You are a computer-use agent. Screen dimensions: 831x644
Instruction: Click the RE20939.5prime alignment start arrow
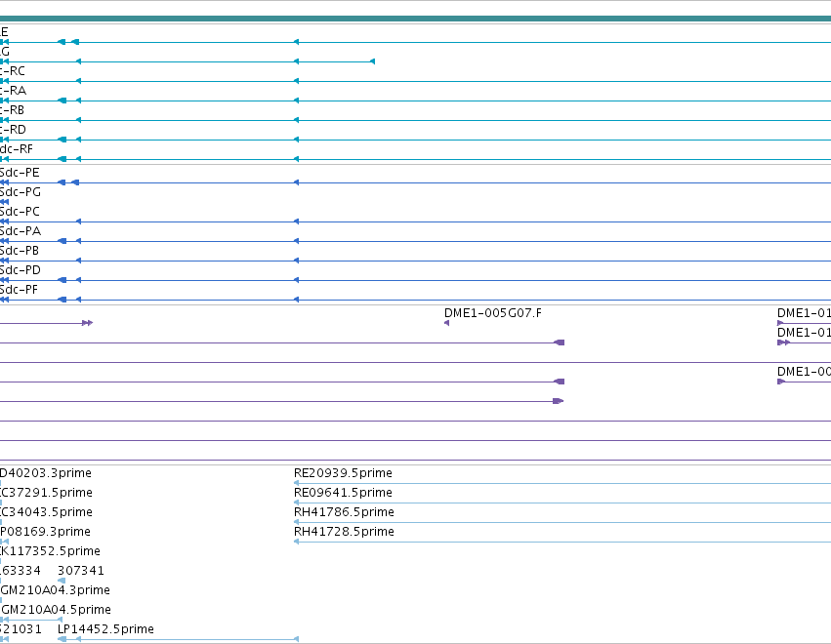(x=297, y=483)
